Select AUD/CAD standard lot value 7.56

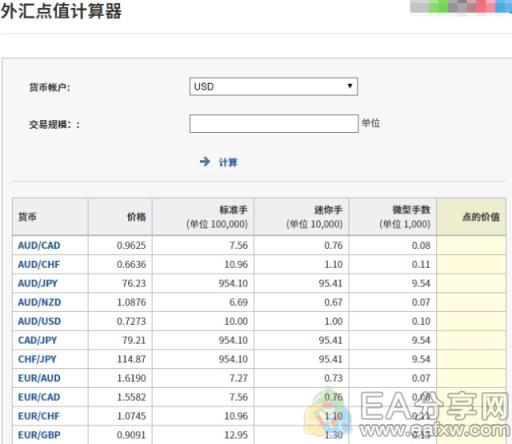pos(239,245)
